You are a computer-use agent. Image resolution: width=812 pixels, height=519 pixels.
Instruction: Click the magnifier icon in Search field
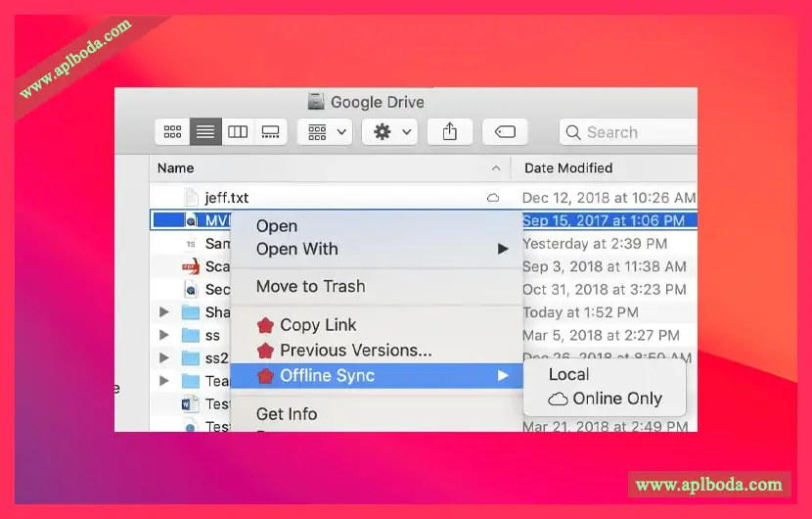coord(572,132)
